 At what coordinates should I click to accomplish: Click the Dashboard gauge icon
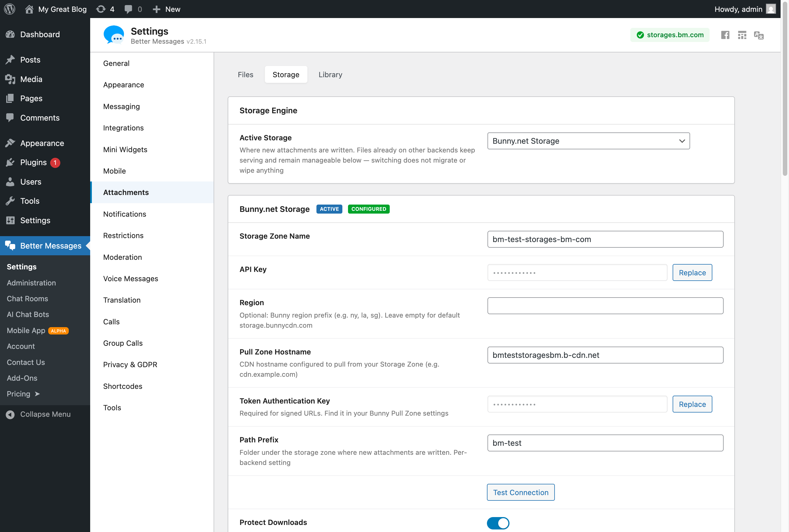coord(10,34)
